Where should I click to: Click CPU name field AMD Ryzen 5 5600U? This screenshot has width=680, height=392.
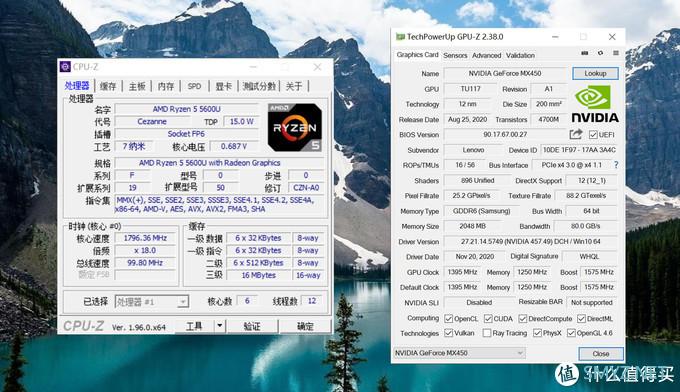186,109
